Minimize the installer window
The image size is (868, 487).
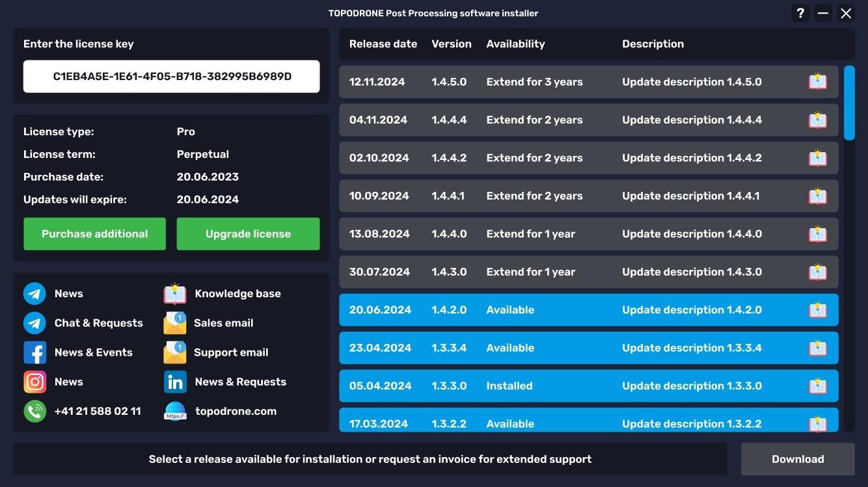[823, 13]
